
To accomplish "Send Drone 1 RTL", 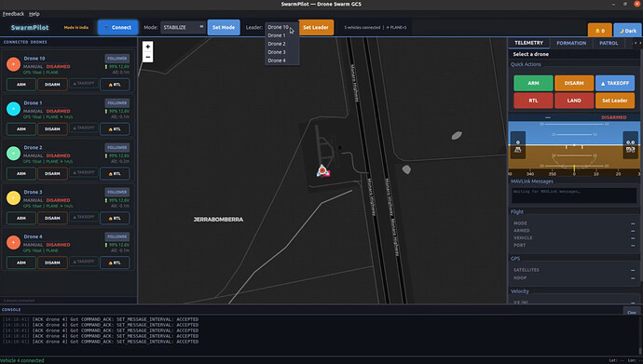I will pyautogui.click(x=115, y=129).
